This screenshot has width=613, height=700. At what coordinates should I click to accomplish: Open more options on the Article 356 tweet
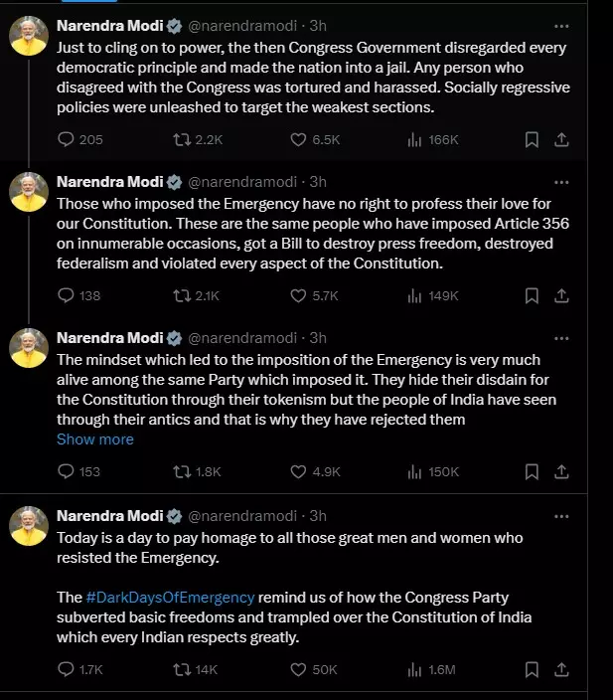click(561, 182)
